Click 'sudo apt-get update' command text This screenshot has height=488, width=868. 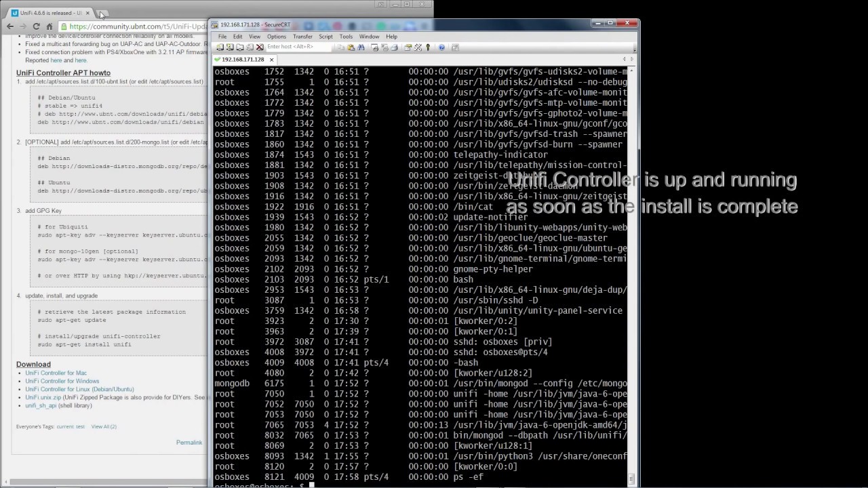72,320
